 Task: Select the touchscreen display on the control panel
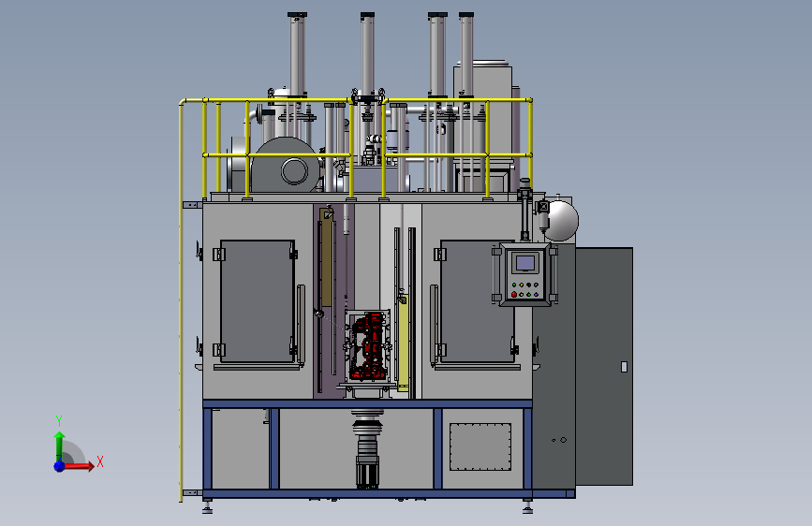pyautogui.click(x=525, y=263)
